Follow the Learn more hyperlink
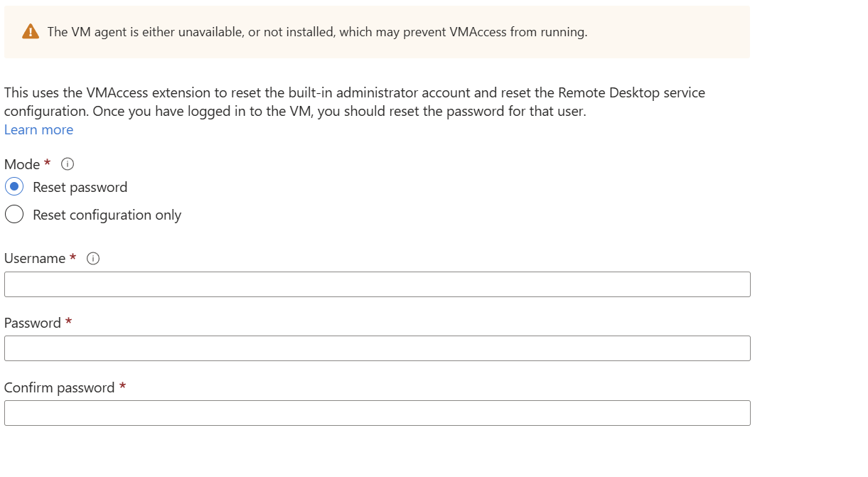Screen dimensions: 868x477 pyautogui.click(x=38, y=129)
